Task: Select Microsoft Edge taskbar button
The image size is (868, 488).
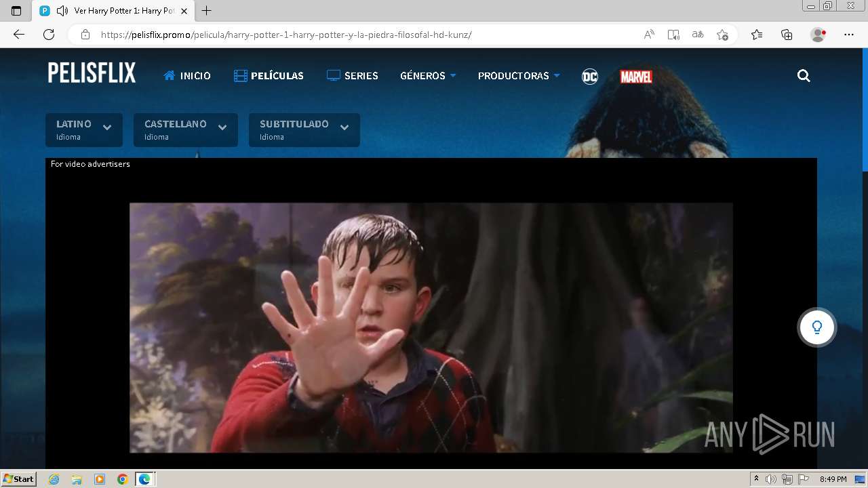Action: tap(145, 479)
